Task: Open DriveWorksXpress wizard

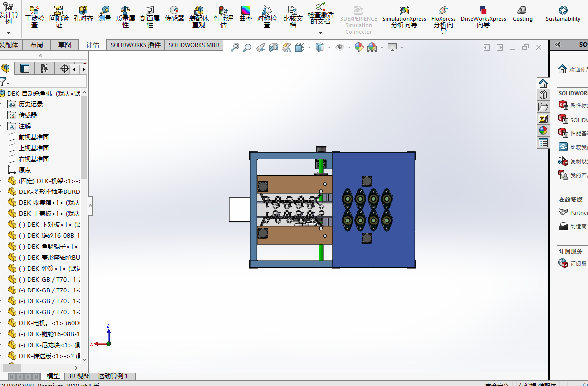Action: (x=483, y=17)
